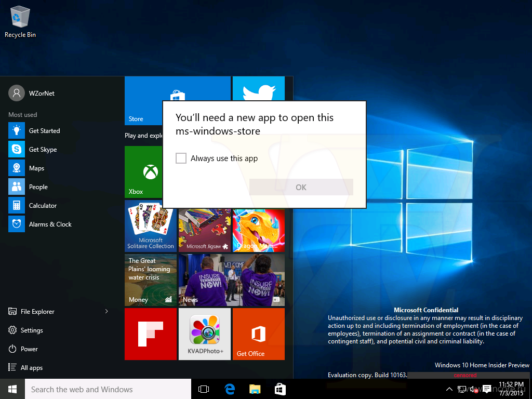Open Task View from the taskbar

[203, 389]
